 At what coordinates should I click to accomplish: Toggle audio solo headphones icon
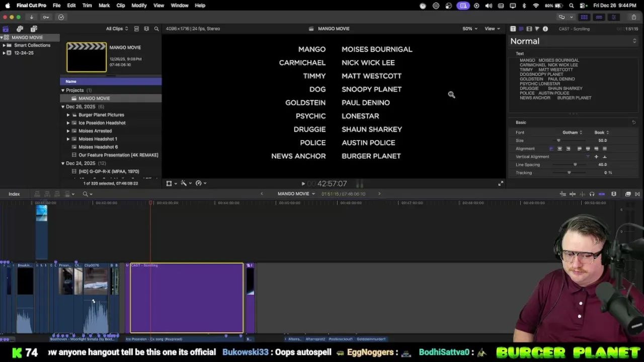click(592, 194)
